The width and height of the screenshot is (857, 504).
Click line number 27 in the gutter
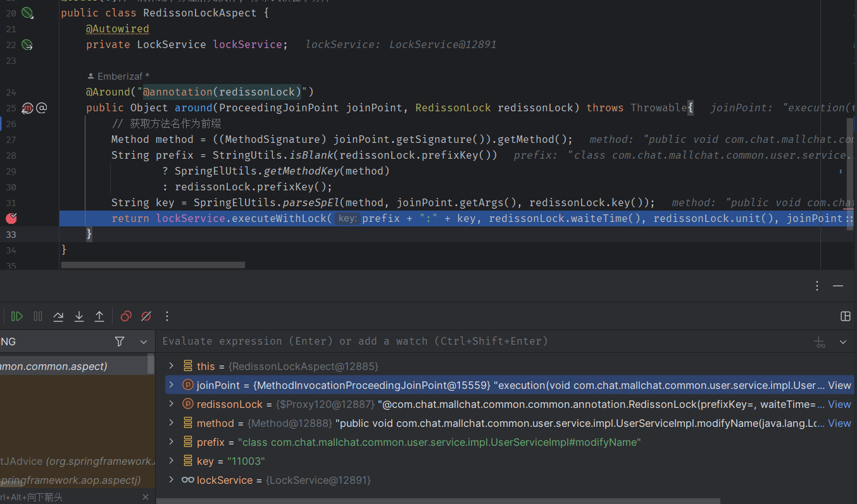[10, 139]
